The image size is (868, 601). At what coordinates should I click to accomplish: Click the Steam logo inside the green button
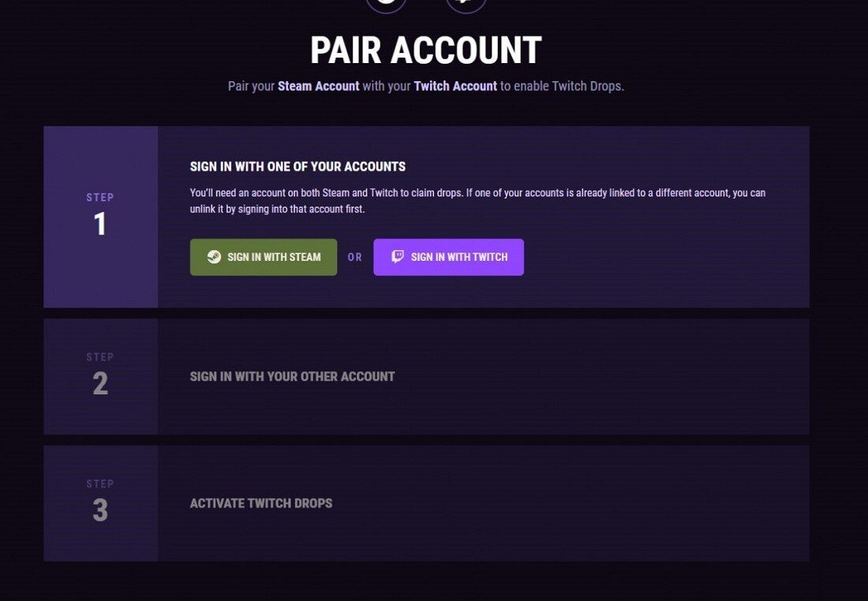click(x=214, y=257)
